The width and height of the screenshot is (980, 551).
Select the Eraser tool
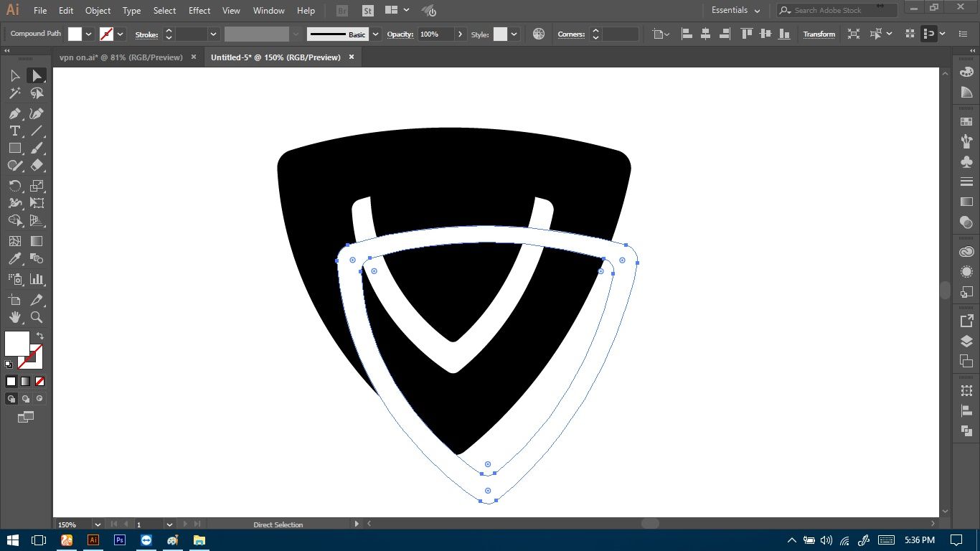point(37,165)
